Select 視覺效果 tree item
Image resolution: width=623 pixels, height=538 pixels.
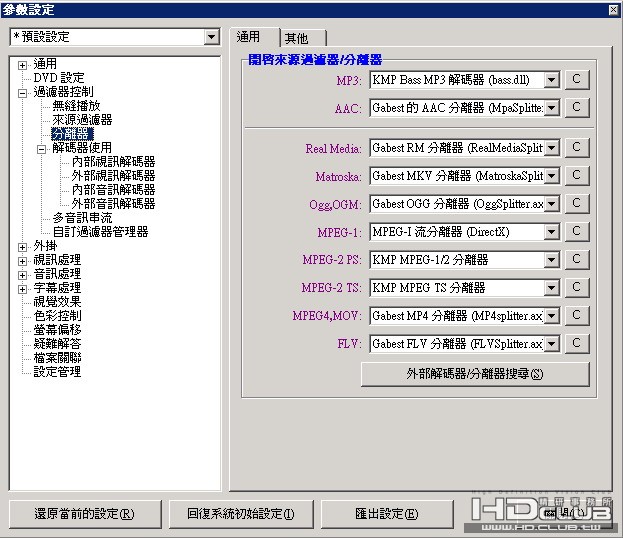click(57, 302)
